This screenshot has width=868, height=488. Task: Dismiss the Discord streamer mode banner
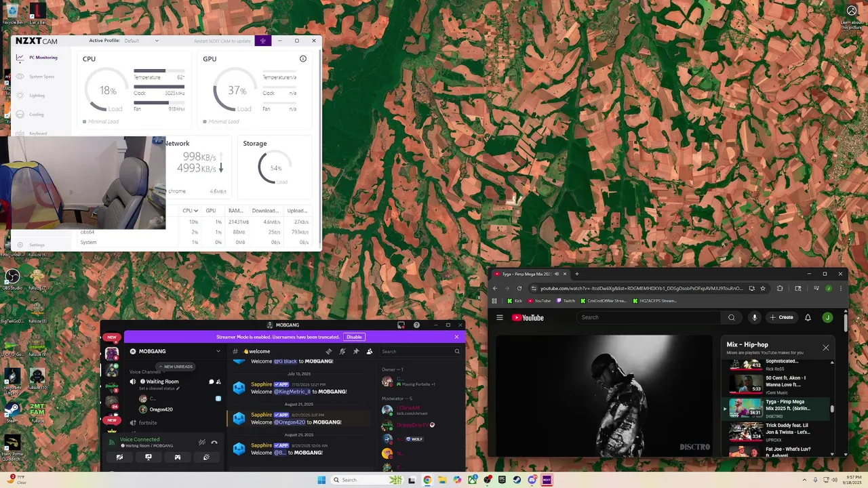coord(456,337)
